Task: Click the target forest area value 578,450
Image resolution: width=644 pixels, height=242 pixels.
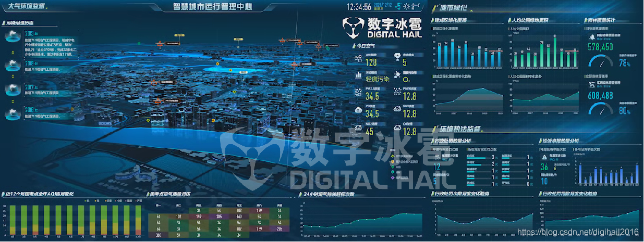Action: [600, 47]
